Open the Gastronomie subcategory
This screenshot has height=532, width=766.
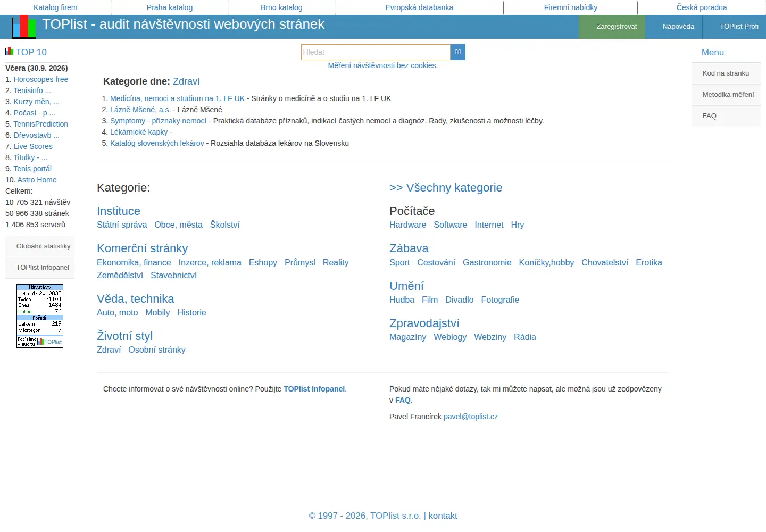point(487,263)
